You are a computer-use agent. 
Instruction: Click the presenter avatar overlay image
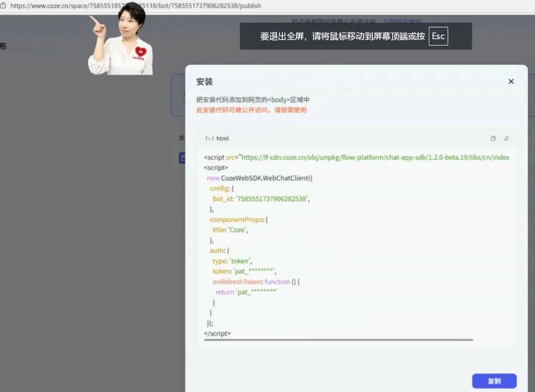121,38
